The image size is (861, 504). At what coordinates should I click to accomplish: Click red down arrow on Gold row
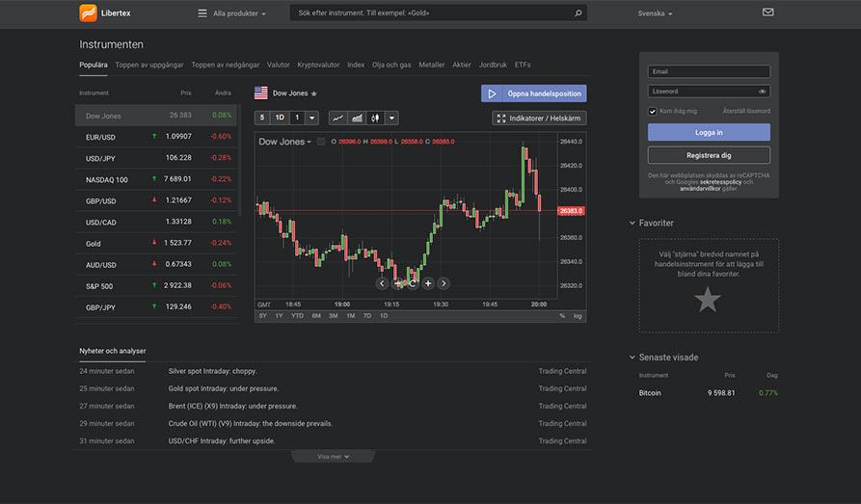tap(154, 242)
